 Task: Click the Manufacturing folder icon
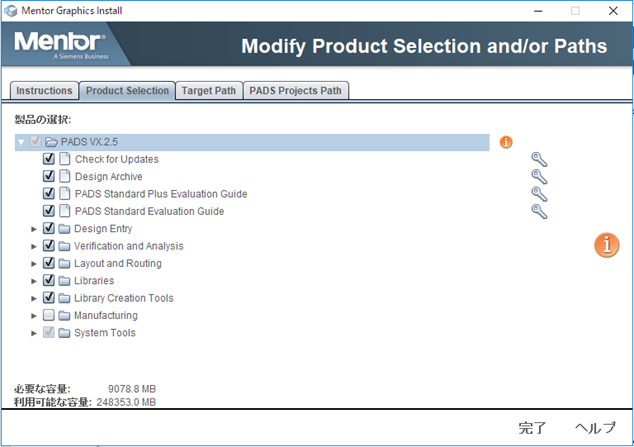[64, 316]
